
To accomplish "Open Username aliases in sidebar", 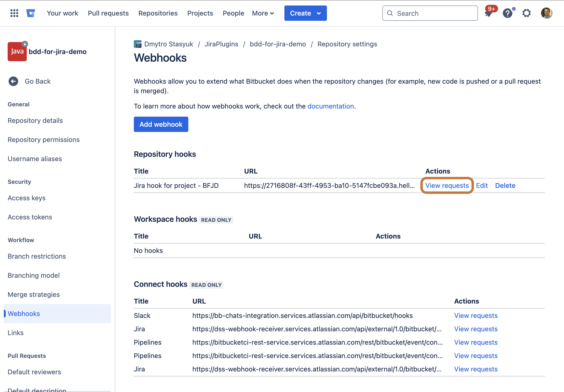I will tap(35, 159).
